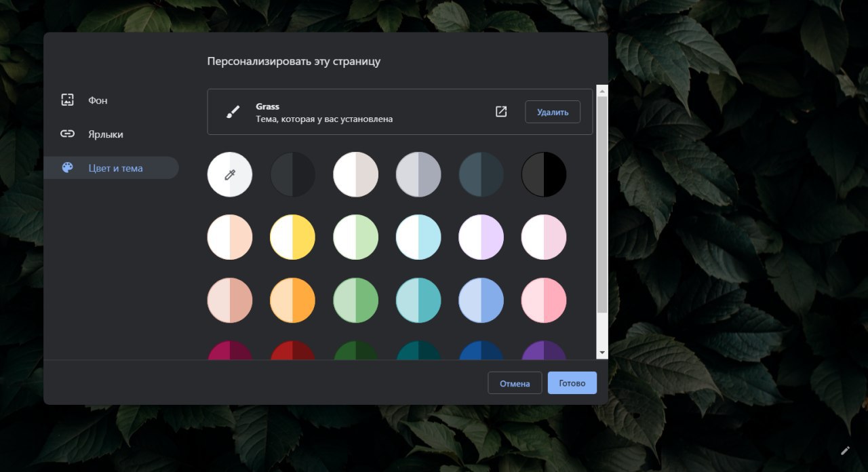This screenshot has height=472, width=868.
Task: Select the white and light cyan swatch
Action: (x=418, y=237)
